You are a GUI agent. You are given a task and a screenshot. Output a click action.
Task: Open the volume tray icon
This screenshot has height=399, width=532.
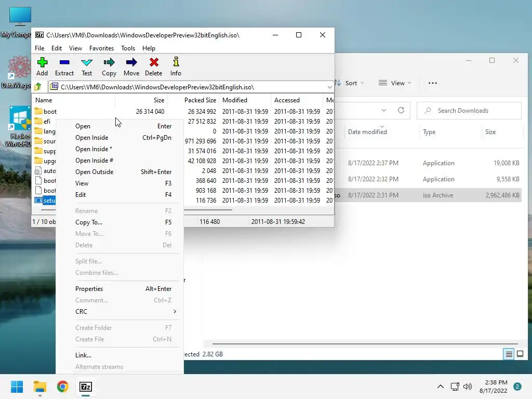(x=468, y=387)
